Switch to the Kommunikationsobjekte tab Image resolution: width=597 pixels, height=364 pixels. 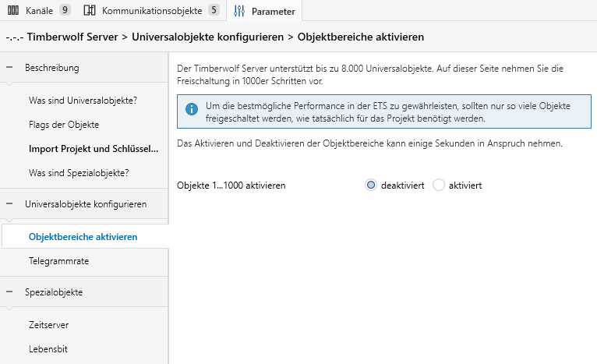pos(151,10)
